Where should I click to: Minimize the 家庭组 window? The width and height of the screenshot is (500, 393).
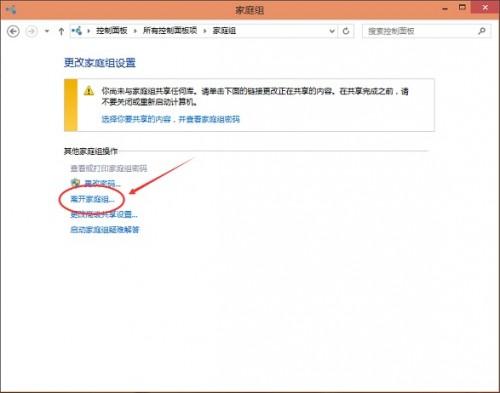tap(445, 8)
